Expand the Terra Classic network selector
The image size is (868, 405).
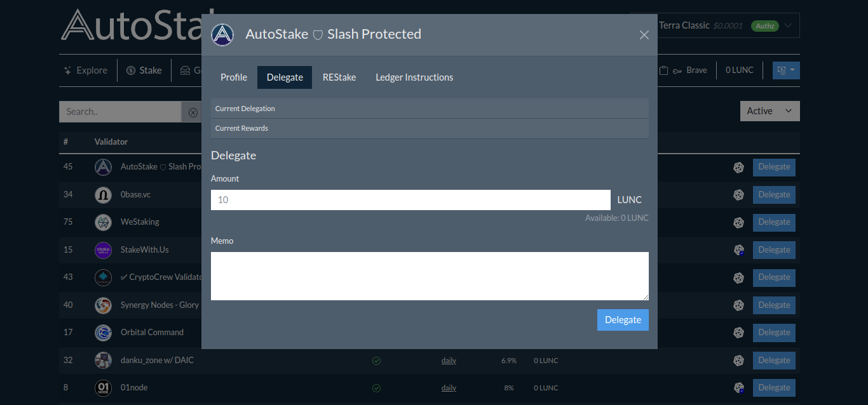point(715,25)
